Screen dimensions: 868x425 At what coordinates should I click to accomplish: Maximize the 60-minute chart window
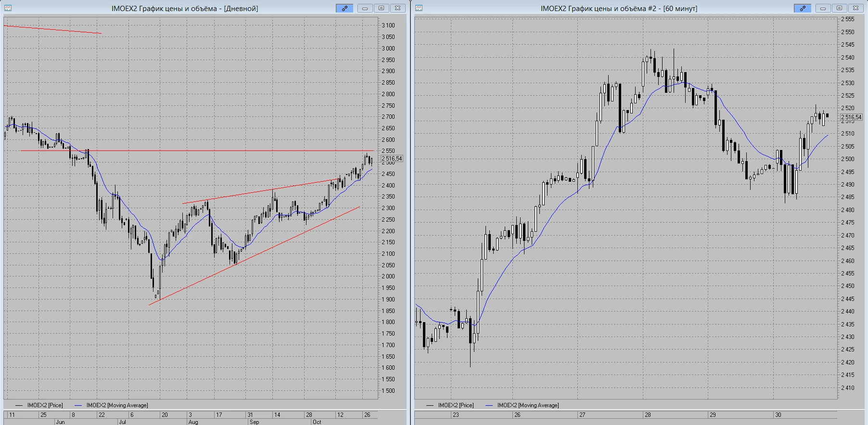coord(840,8)
